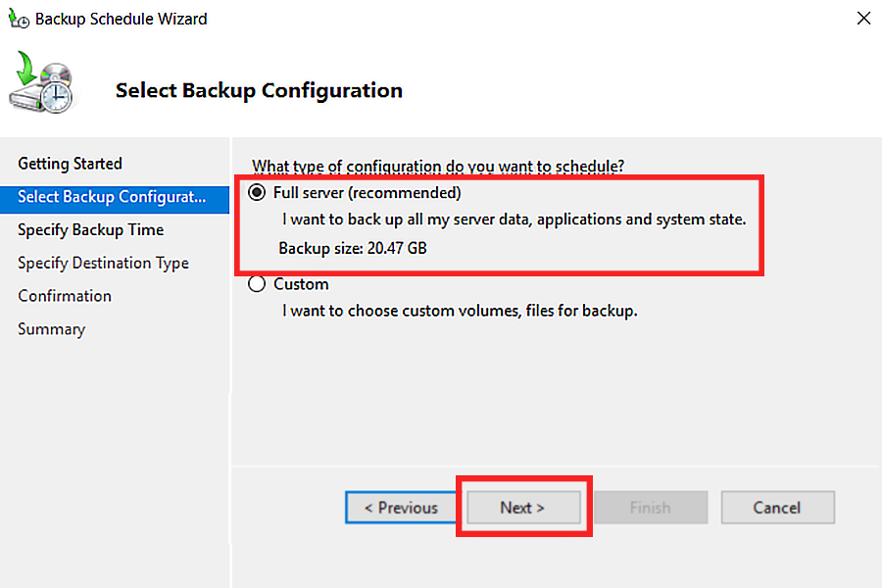Click the Previous button
Screen dimensions: 882x588
[x=401, y=508]
